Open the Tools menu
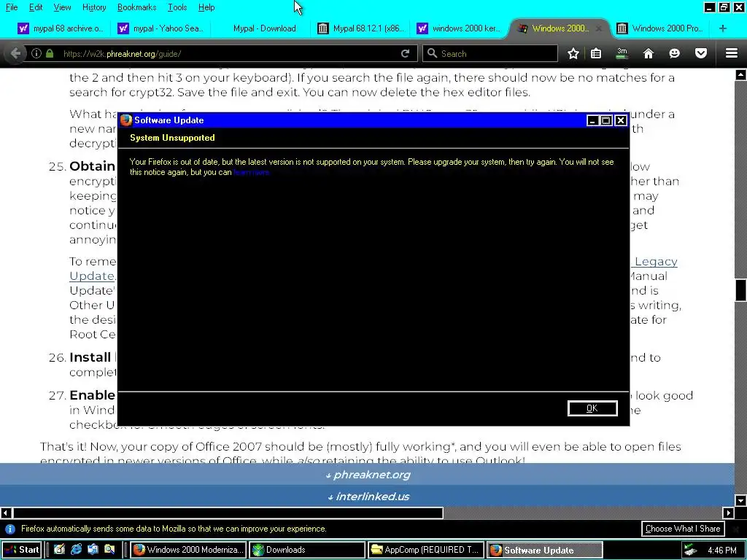The width and height of the screenshot is (747, 560). point(177,7)
